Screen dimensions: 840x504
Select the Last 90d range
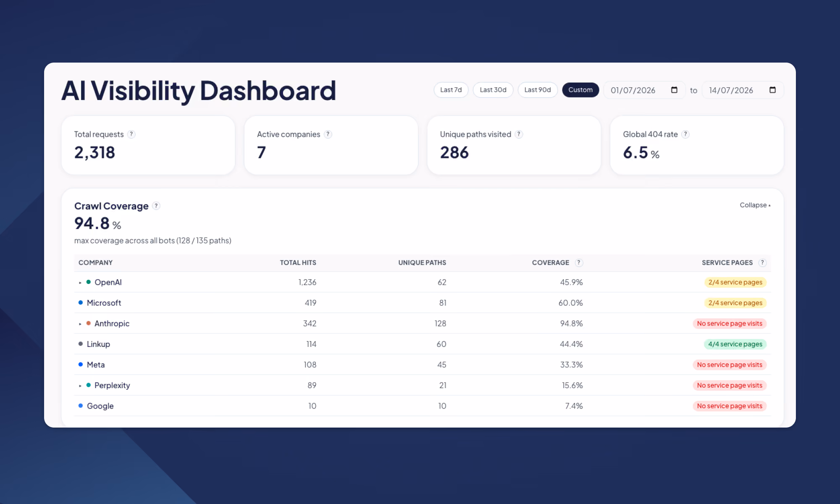click(x=538, y=90)
